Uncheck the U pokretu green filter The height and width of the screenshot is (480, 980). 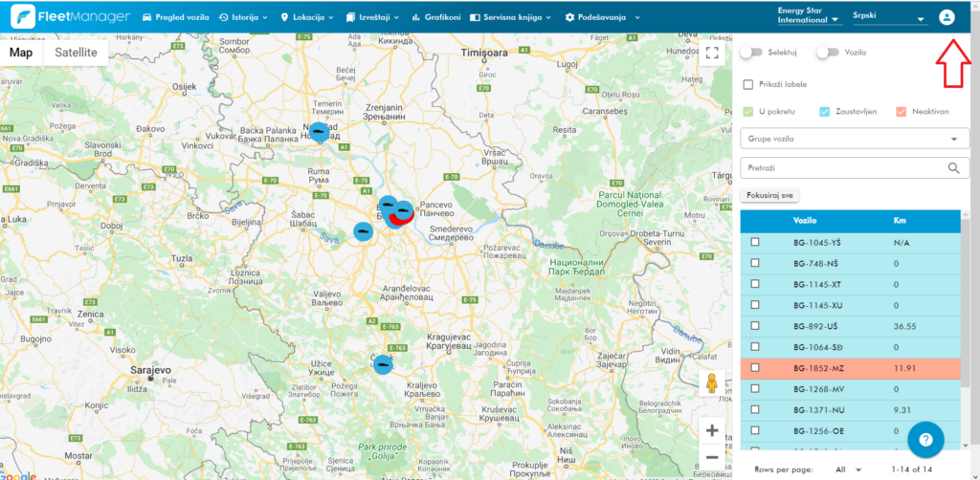point(748,112)
